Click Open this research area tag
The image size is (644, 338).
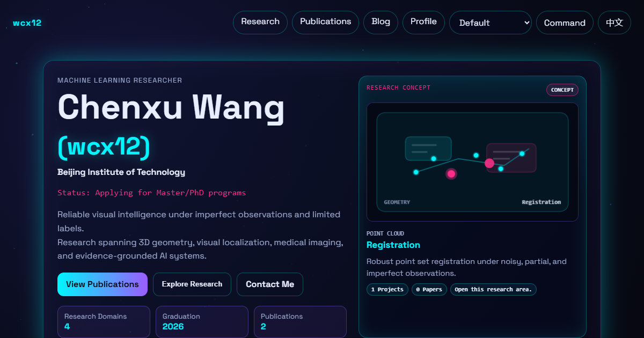493,290
